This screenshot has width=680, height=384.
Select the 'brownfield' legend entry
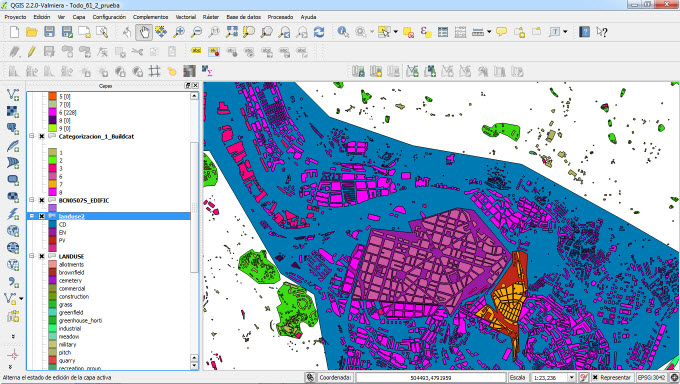(x=72, y=272)
